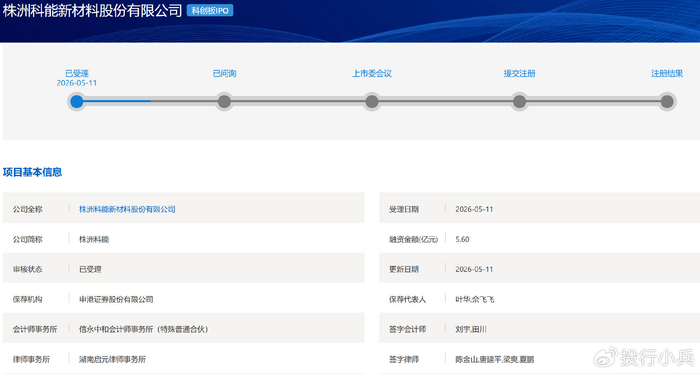
Task: Click the 保荐代表人 field label
Action: [407, 299]
